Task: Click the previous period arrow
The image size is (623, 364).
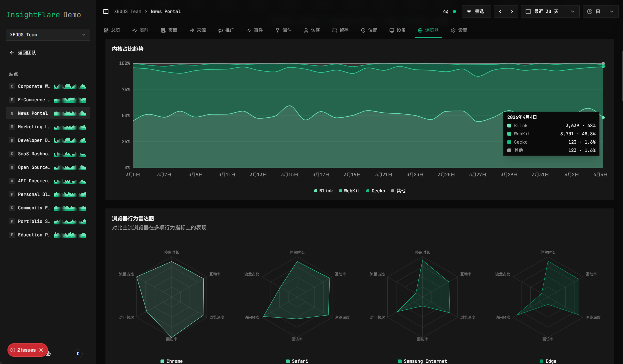Action: [500, 12]
